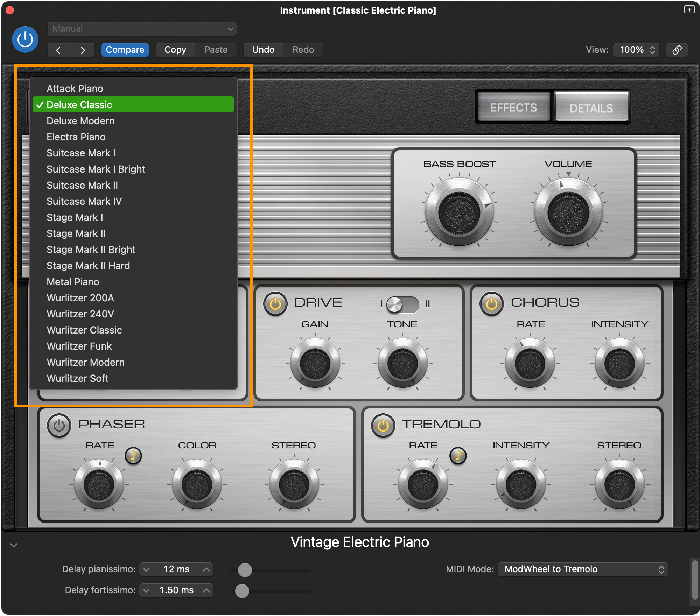Viewport: 700px width, 616px height.
Task: Click the Phaser Rate knob
Action: pyautogui.click(x=99, y=484)
